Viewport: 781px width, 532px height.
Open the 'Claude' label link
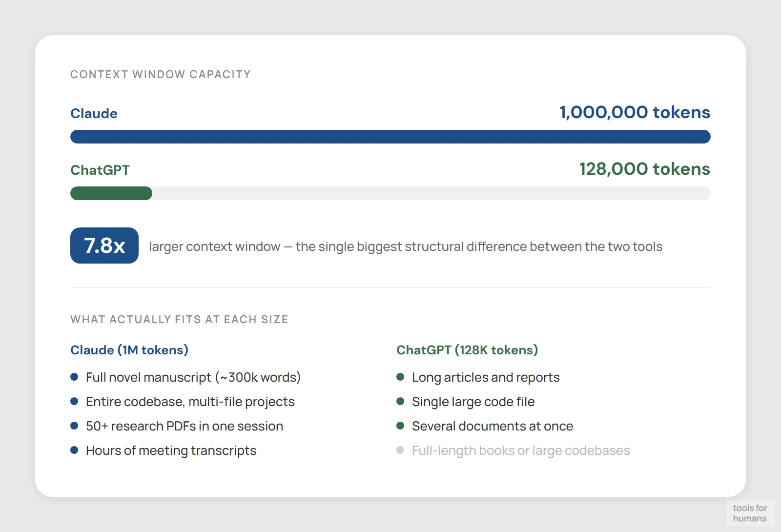click(94, 113)
